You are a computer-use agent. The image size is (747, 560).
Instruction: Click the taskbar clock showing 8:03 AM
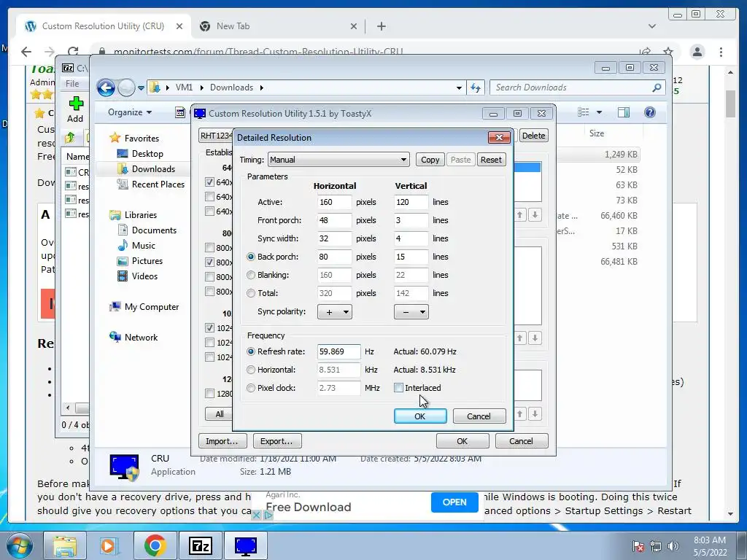point(710,545)
